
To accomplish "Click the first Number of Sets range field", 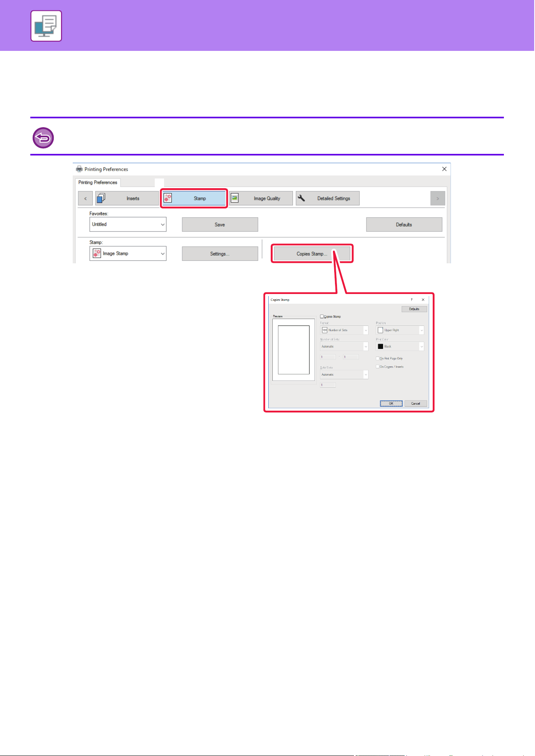I will coord(328,357).
